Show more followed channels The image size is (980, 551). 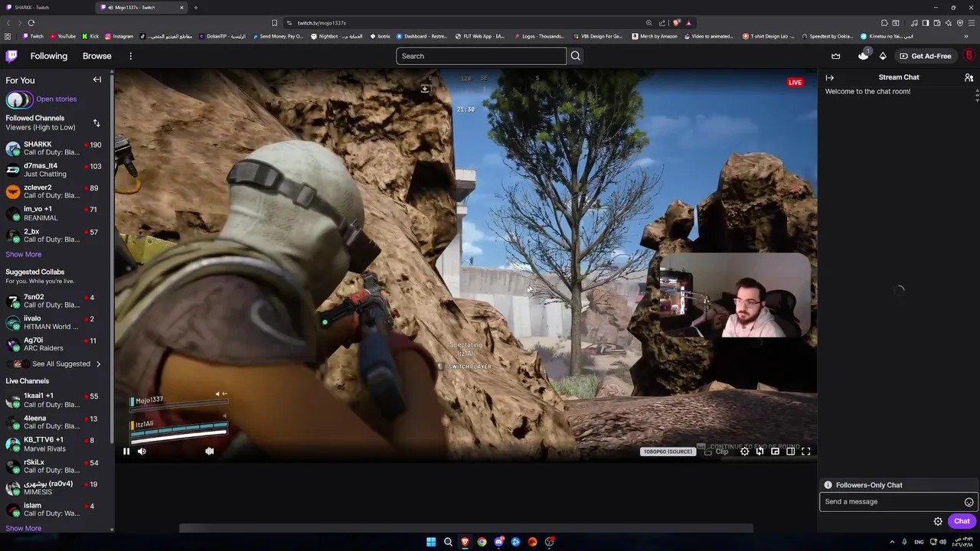pyautogui.click(x=24, y=254)
